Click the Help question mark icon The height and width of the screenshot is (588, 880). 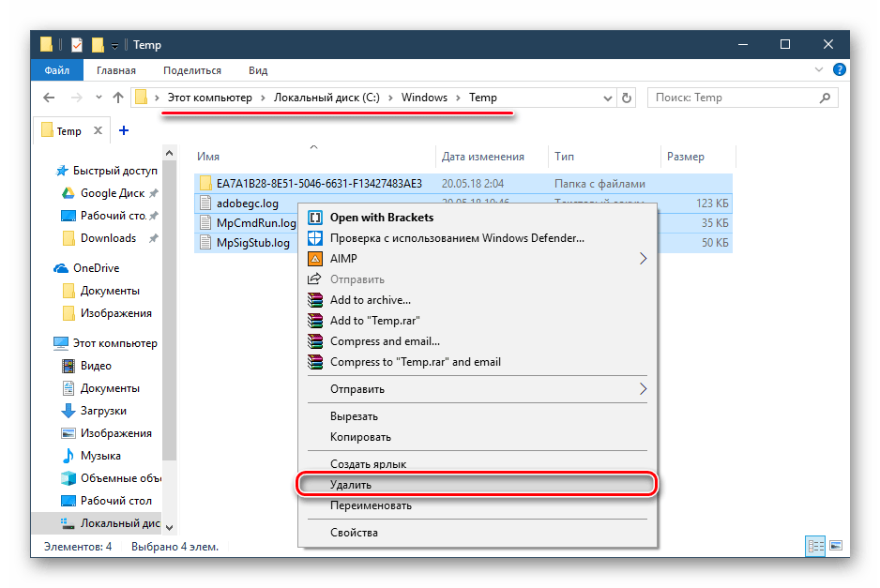tap(840, 70)
